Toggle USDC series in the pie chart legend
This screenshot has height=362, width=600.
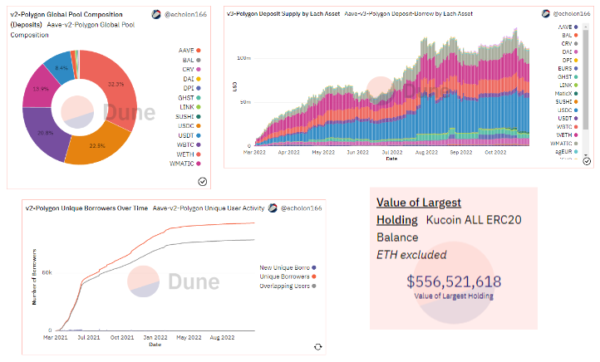pos(189,126)
